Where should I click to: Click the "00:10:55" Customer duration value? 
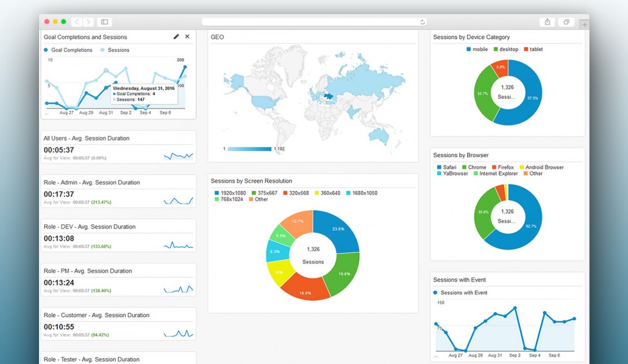point(59,327)
